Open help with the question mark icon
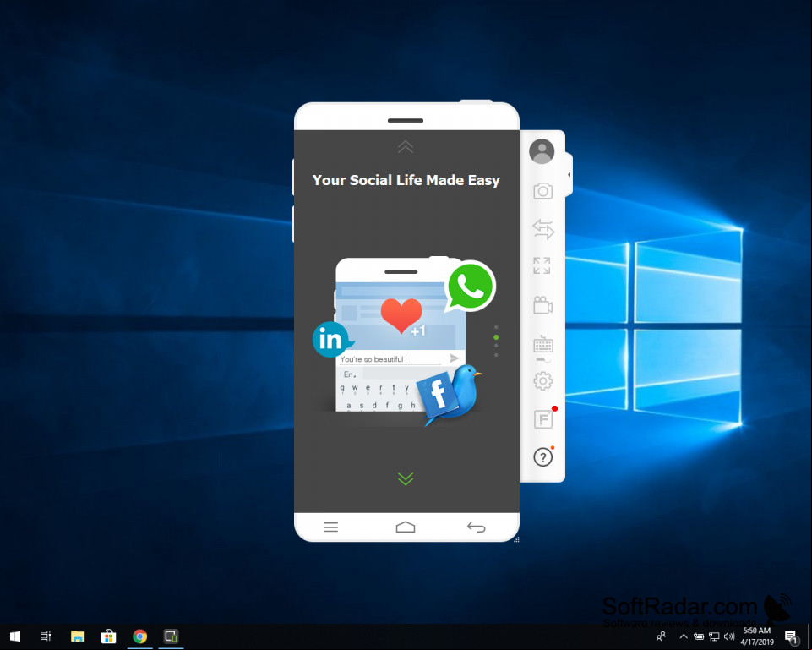This screenshot has height=650, width=812. 542,457
